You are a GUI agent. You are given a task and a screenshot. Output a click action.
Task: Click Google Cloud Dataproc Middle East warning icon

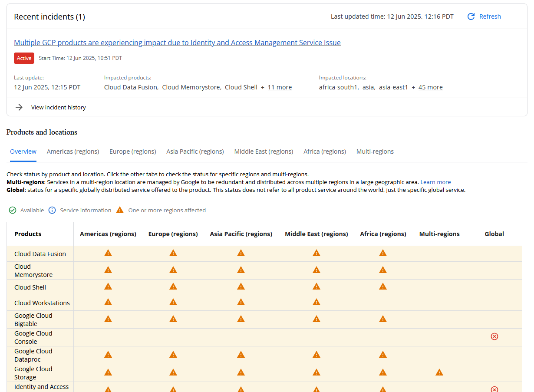click(x=316, y=355)
